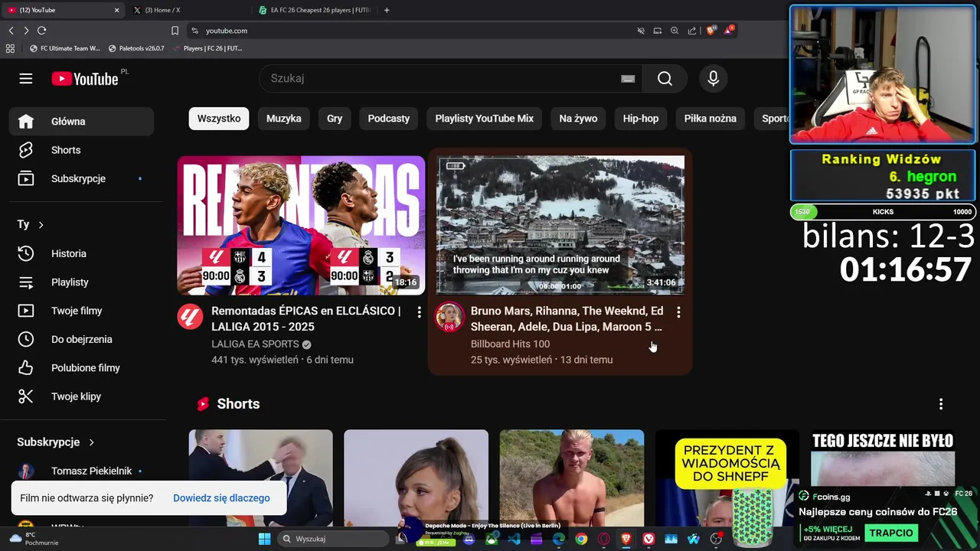Click the LALIGA channel avatar
Viewport: 980px width, 551px height.
190,317
